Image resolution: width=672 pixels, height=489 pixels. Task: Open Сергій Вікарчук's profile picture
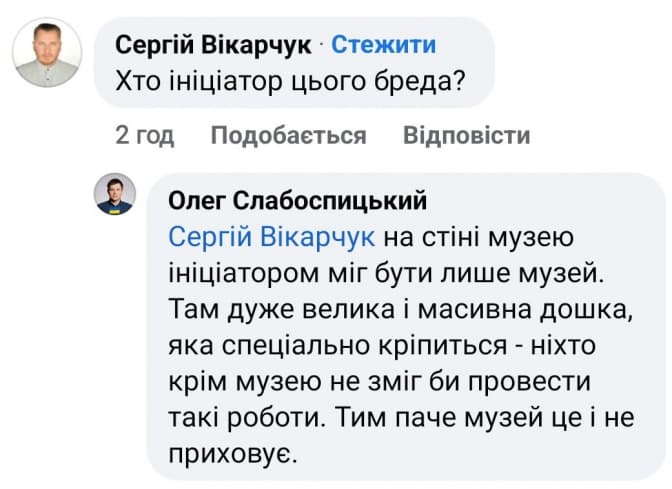47,54
